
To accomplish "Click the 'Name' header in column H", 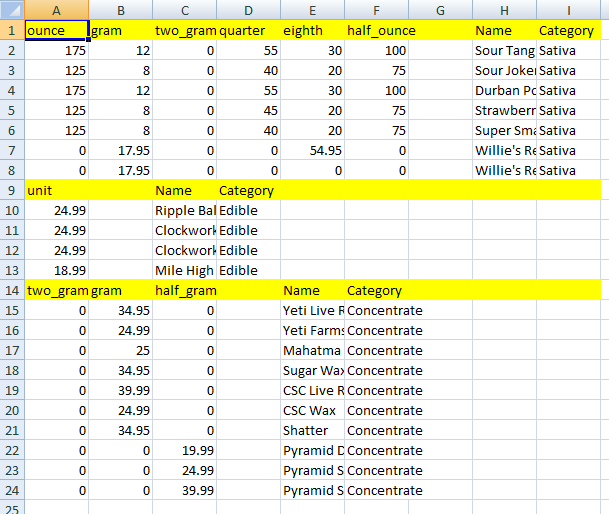I will 505,30.
